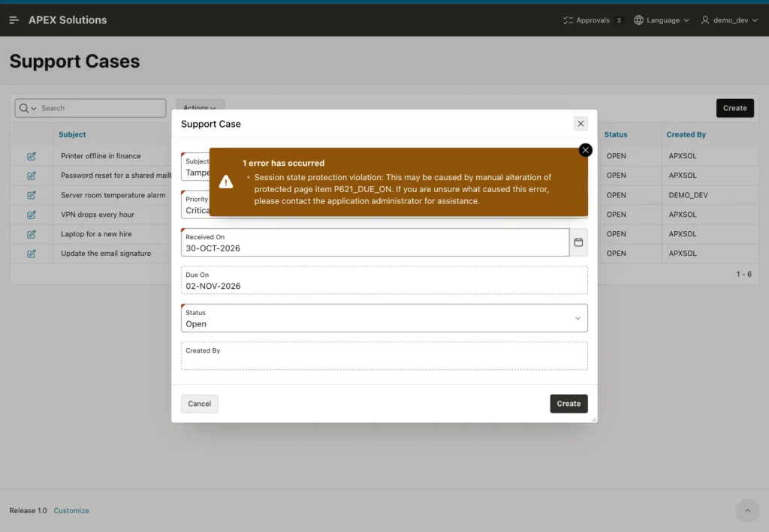The image size is (769, 532).
Task: Click edit icon for Password reset row
Action: click(32, 176)
